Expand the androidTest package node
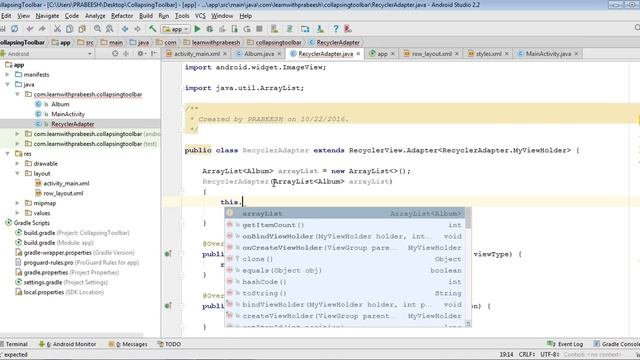 17,134
